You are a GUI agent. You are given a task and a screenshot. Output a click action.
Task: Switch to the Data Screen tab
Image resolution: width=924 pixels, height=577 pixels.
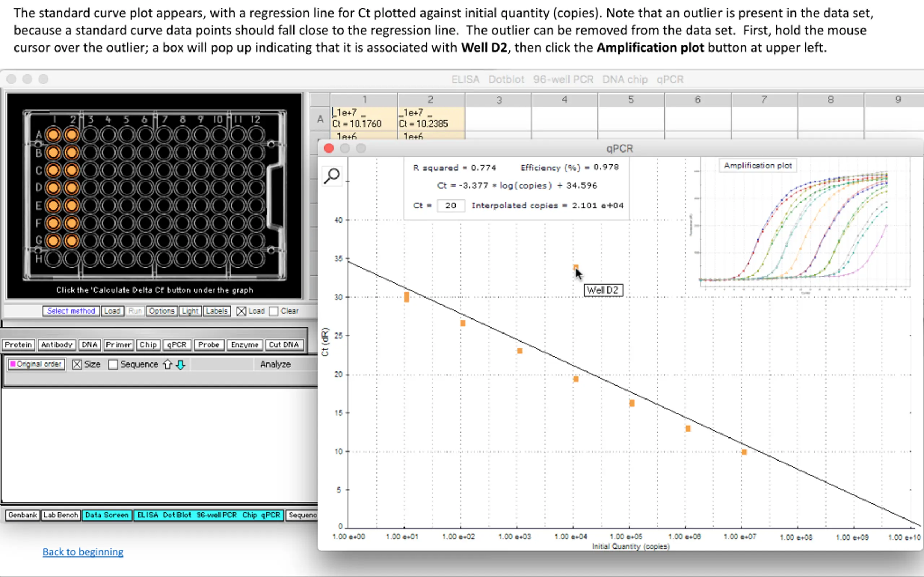(x=106, y=515)
